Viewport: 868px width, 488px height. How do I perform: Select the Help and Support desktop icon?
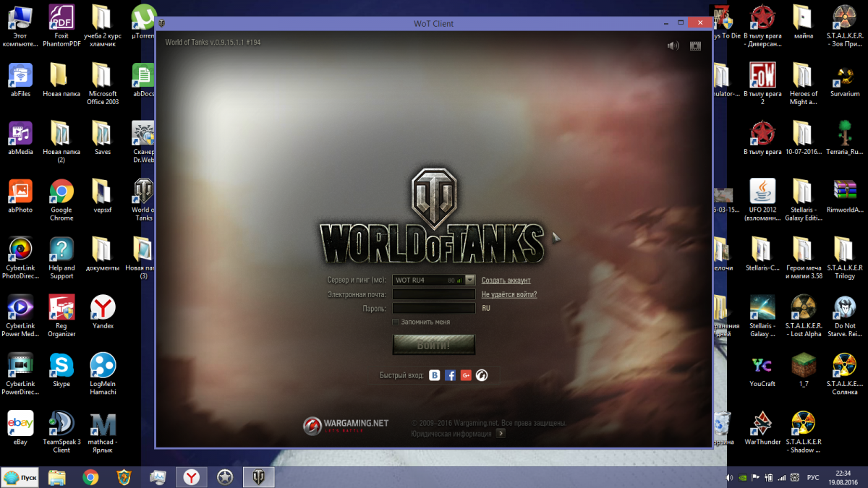[61, 257]
